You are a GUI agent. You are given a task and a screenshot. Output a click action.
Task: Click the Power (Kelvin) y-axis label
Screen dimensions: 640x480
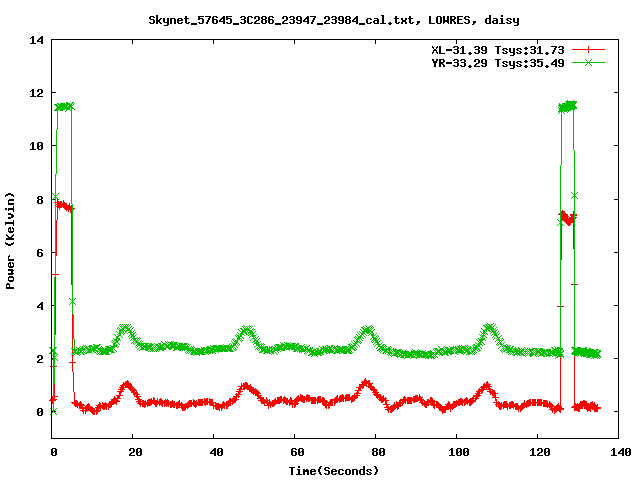10,241
